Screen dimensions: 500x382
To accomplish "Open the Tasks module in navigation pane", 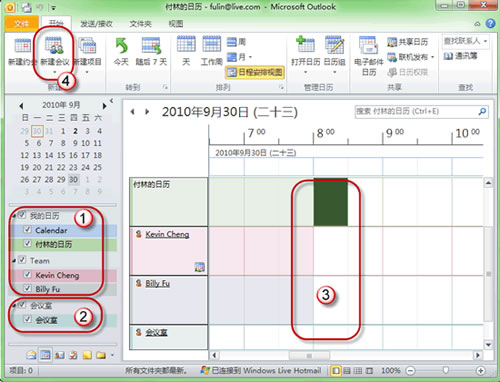I will [73, 355].
